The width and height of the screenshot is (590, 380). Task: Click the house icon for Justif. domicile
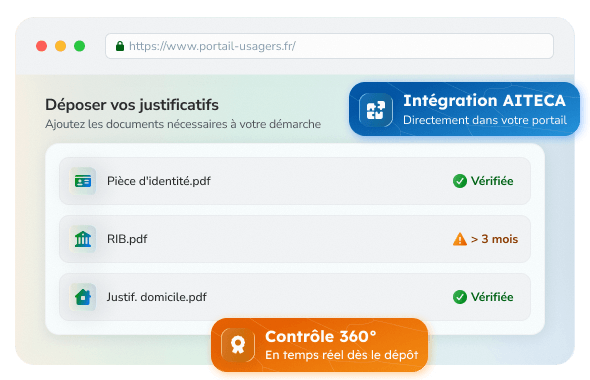83,297
